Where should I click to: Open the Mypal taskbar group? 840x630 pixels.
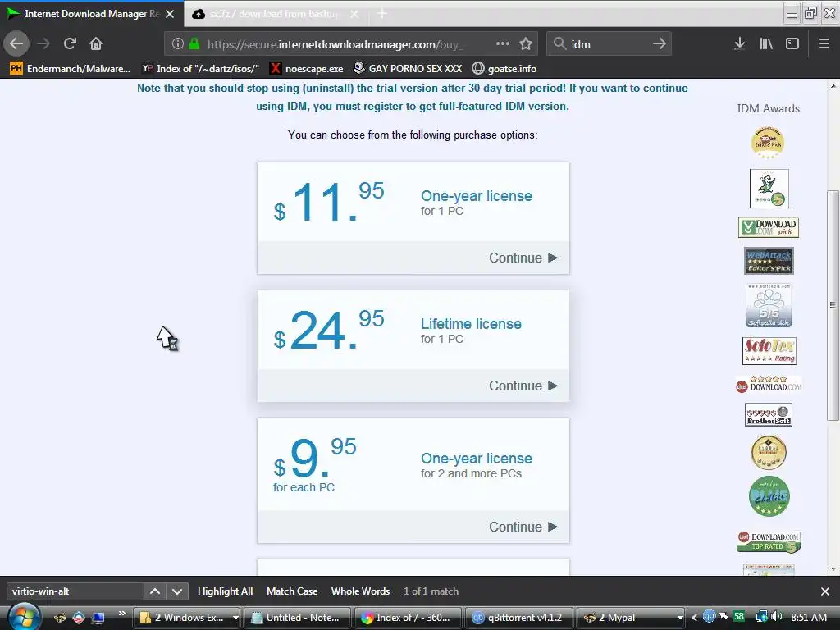click(x=632, y=618)
